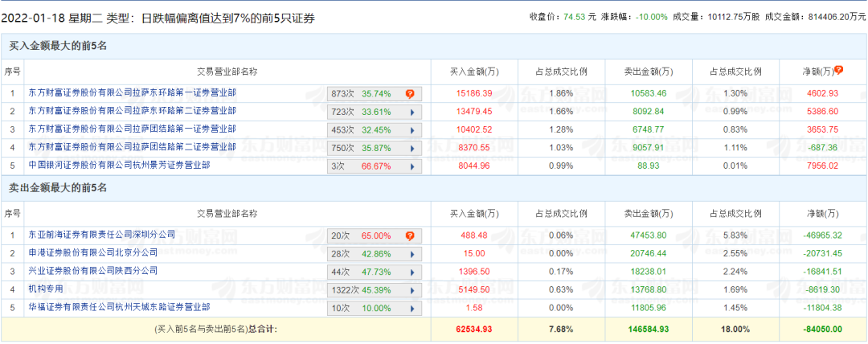The image size is (868, 344).
Task: Open 东方财富证券拉萨团结路第一证券营业部 link
Action: [132, 129]
